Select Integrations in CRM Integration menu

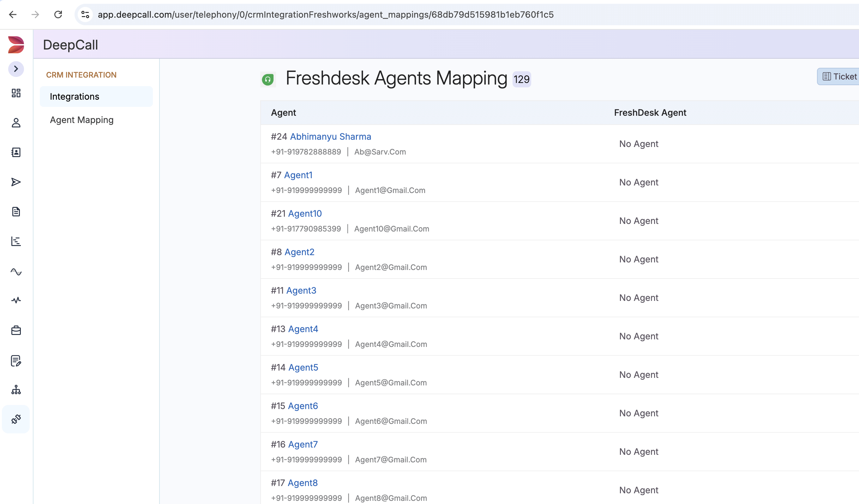[74, 97]
